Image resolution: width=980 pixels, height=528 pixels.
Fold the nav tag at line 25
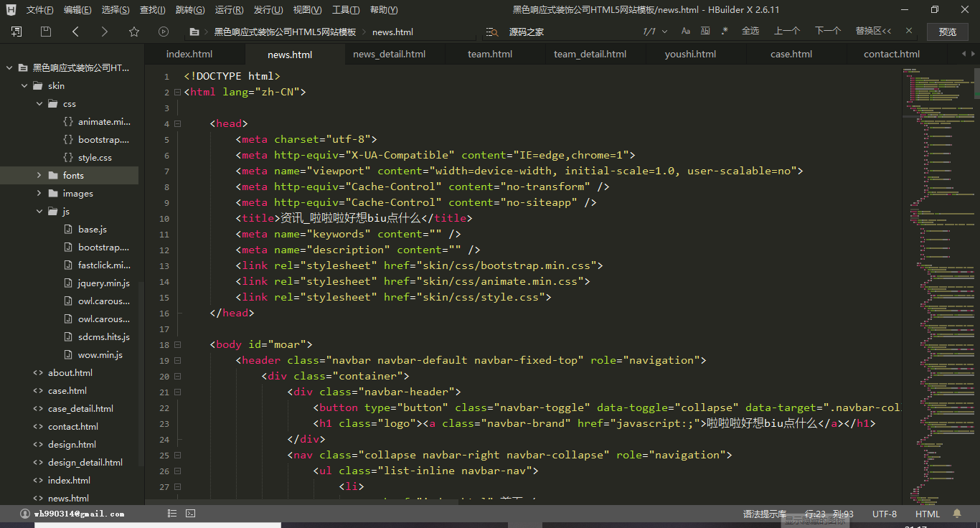pos(177,455)
